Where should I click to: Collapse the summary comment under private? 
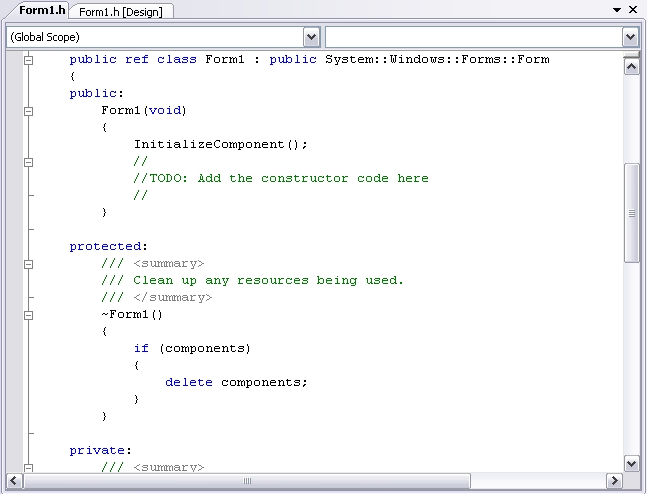pyautogui.click(x=28, y=467)
